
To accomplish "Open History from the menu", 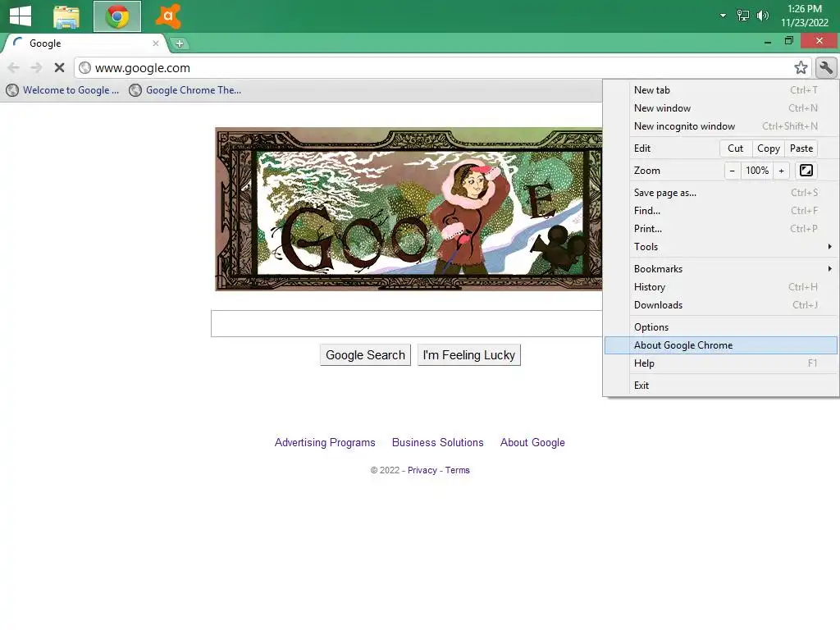I will tap(721, 287).
